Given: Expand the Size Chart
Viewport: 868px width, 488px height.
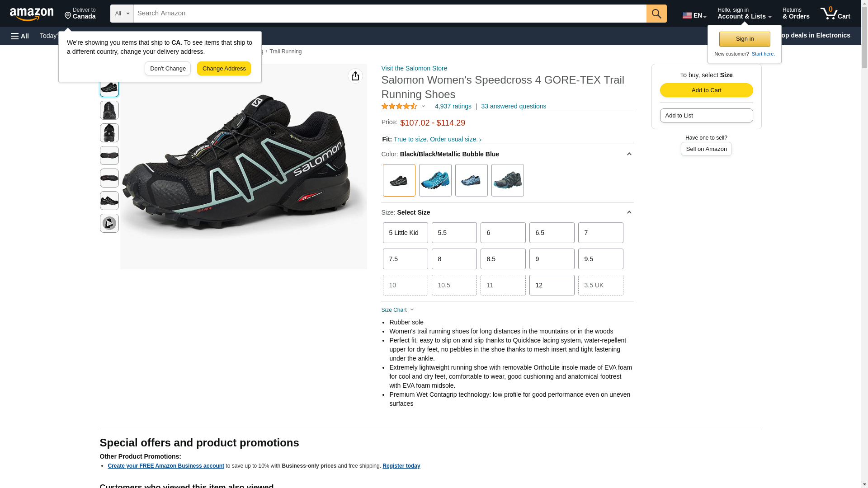Looking at the screenshot, I should coord(397,310).
